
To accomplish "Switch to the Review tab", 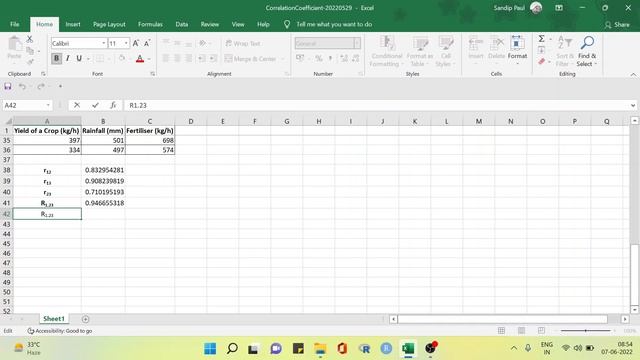I will 209,24.
